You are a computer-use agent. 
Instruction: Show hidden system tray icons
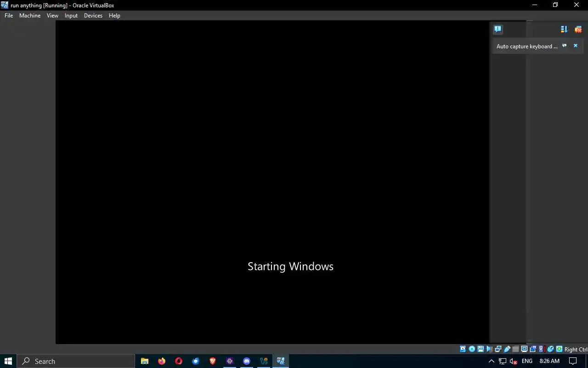pos(492,361)
